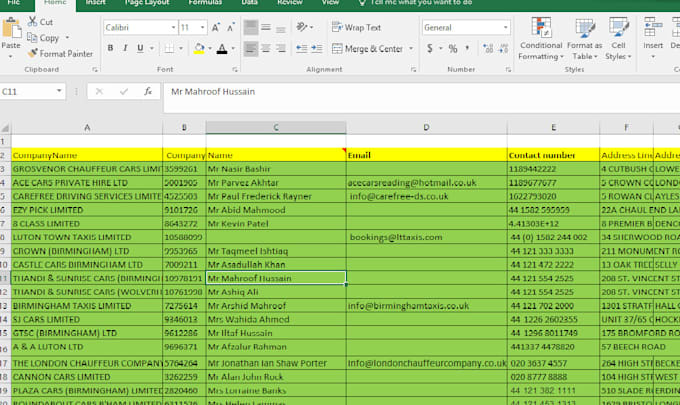Select column D header
The image size is (680, 405).
point(426,127)
